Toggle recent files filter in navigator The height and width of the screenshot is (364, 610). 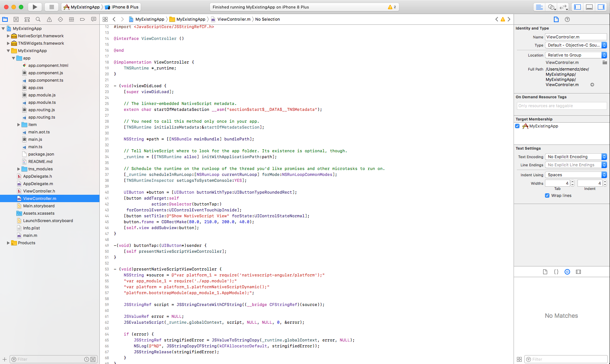point(86,359)
